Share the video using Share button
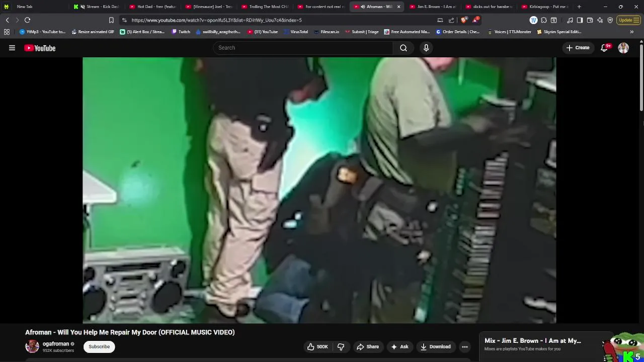644x362 pixels. pos(368,346)
